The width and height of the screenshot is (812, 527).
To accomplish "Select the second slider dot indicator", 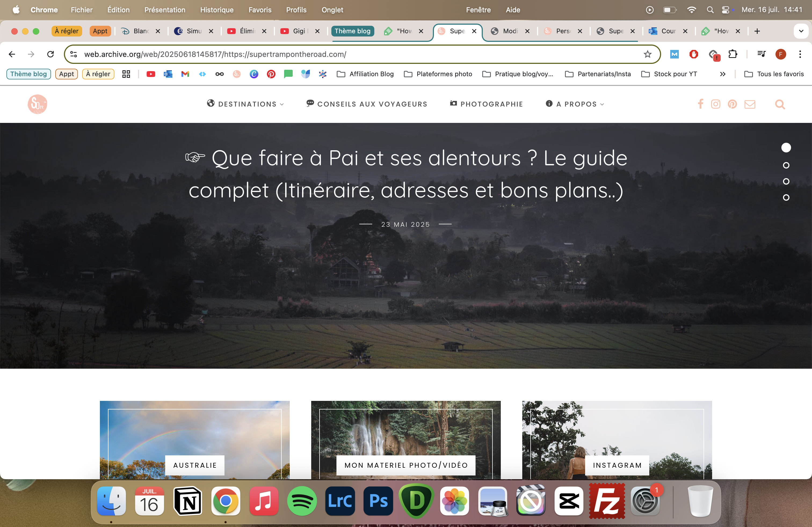I will [786, 165].
